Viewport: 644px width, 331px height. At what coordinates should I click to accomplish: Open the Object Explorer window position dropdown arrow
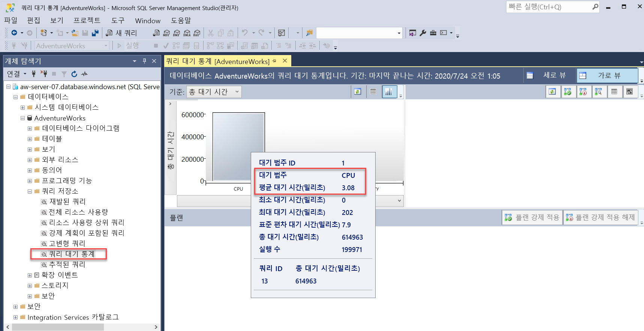click(135, 61)
